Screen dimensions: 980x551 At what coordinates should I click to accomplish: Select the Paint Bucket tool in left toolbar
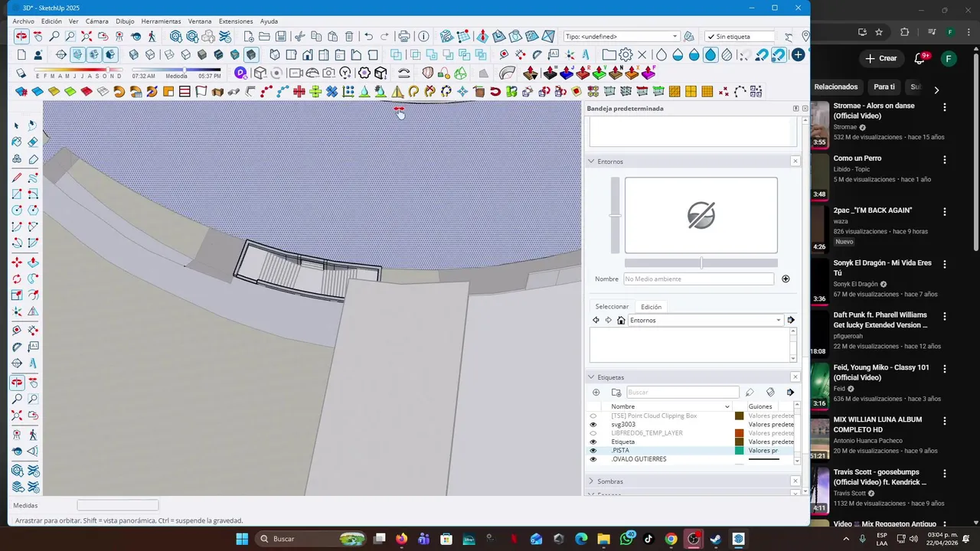(x=17, y=142)
